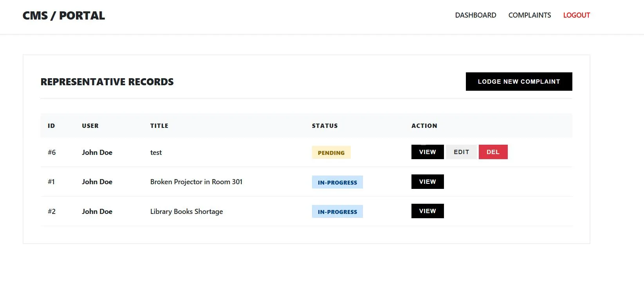View the Broken Projector in Room 301 complaint

point(427,182)
